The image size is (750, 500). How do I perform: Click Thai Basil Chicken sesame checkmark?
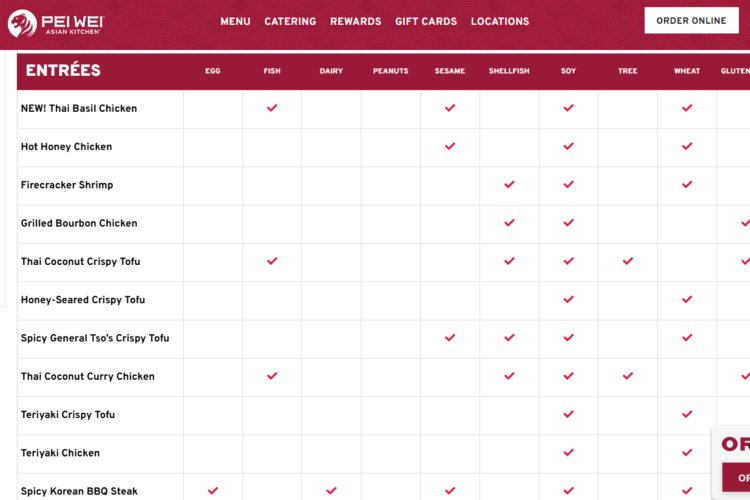pos(450,108)
